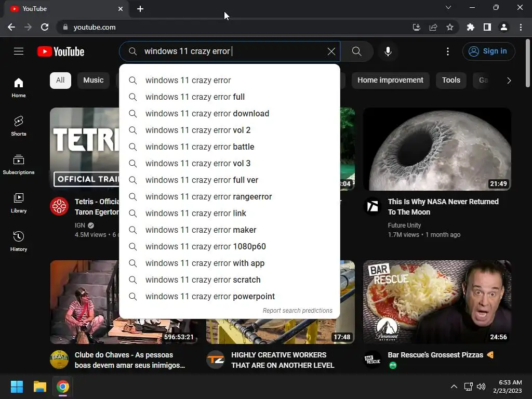
Task: Open 'HIGHLY CREATIVE WORKERS' video title
Action: pyautogui.click(x=283, y=360)
